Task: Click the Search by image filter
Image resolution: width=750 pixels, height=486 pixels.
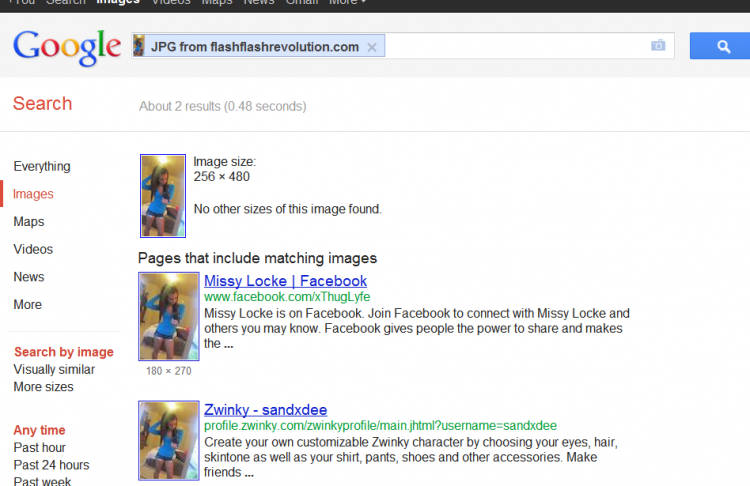Action: click(x=64, y=352)
